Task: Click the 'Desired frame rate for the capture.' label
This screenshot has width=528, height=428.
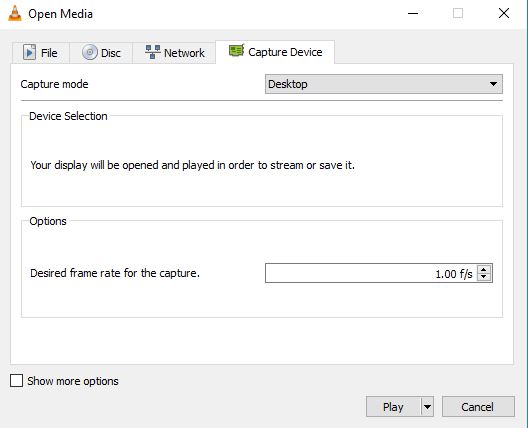Action: tap(115, 273)
